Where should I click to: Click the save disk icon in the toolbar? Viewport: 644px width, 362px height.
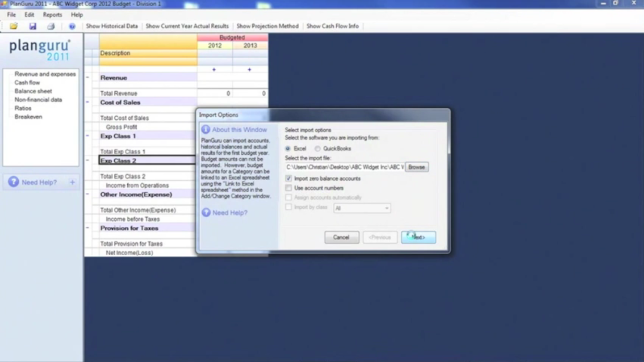pos(33,26)
